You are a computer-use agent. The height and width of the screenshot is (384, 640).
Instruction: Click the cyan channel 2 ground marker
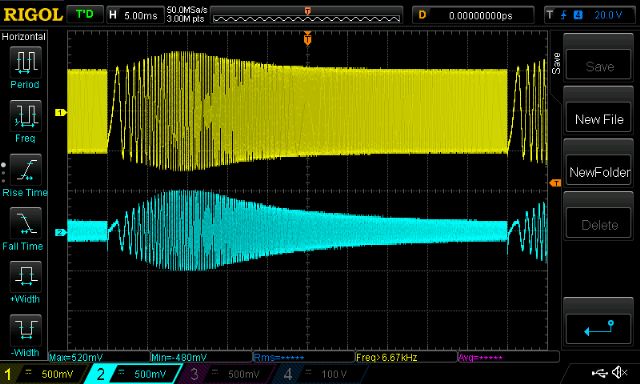tap(60, 232)
